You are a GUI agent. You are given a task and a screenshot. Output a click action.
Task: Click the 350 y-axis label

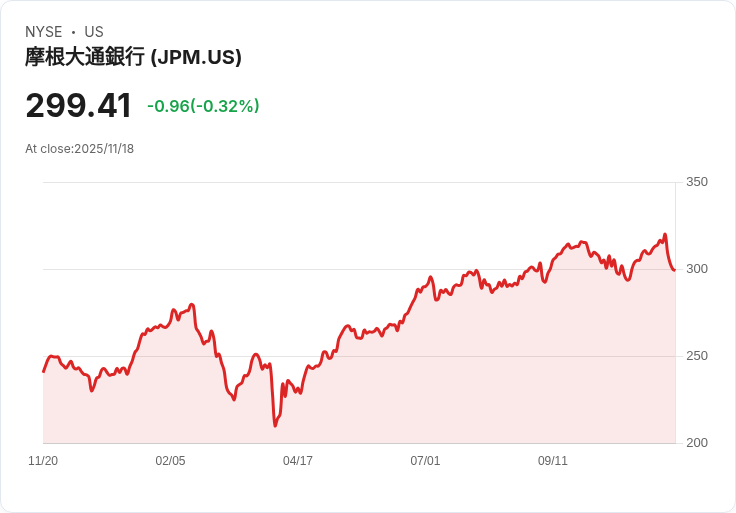pos(696,182)
